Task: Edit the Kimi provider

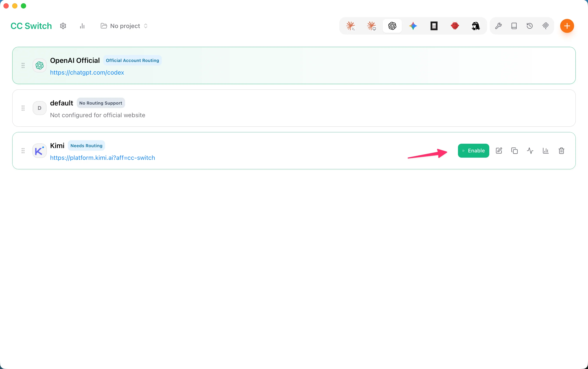Action: (499, 150)
